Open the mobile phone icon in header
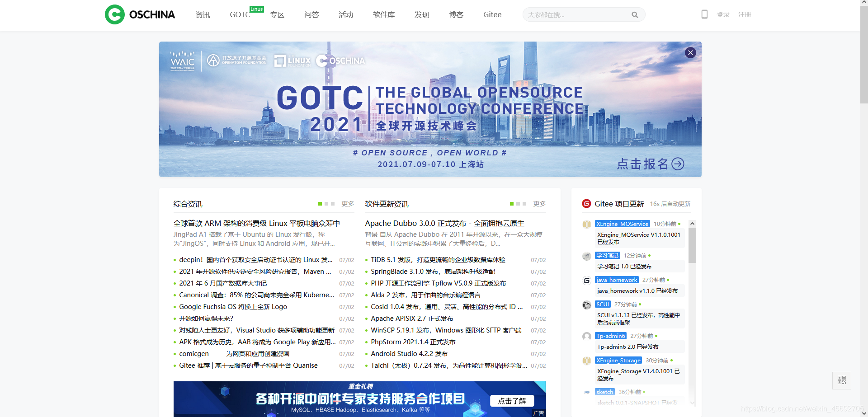The height and width of the screenshot is (417, 868). tap(704, 14)
